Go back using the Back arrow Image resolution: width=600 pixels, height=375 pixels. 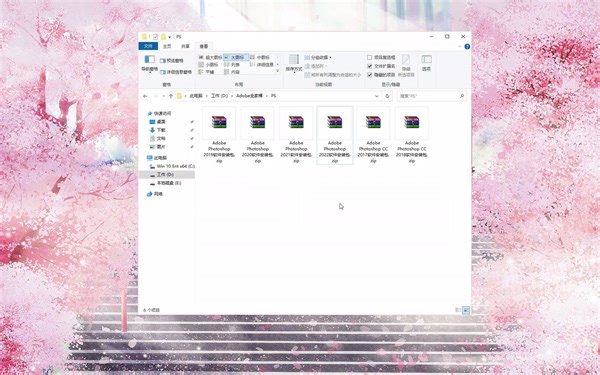pyautogui.click(x=145, y=96)
